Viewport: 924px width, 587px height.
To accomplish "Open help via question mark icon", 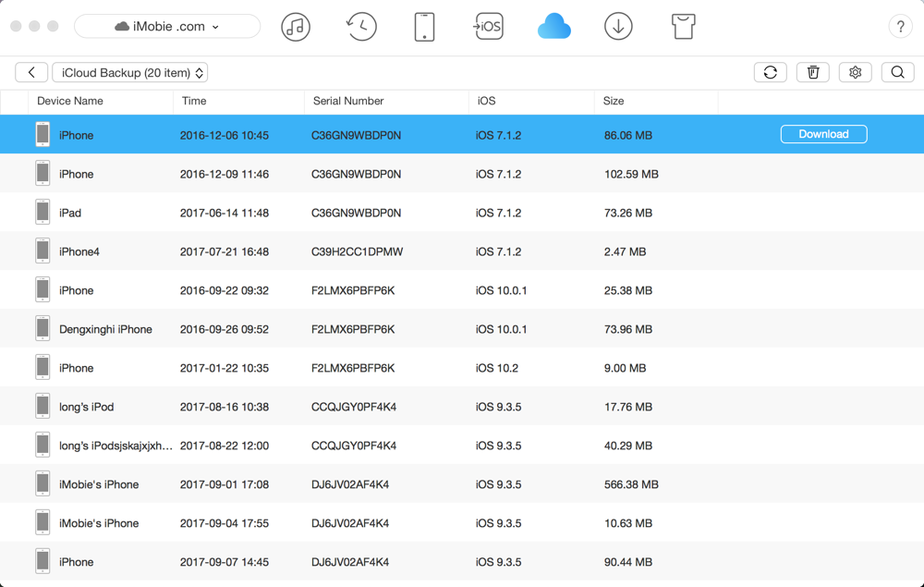I will 900,27.
